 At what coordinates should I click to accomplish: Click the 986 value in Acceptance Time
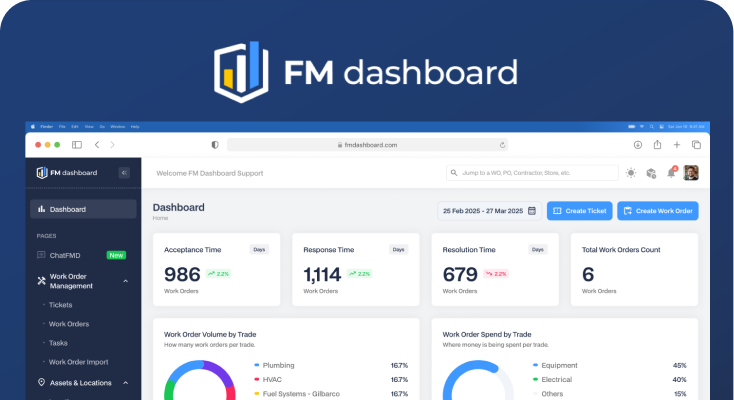coord(182,274)
